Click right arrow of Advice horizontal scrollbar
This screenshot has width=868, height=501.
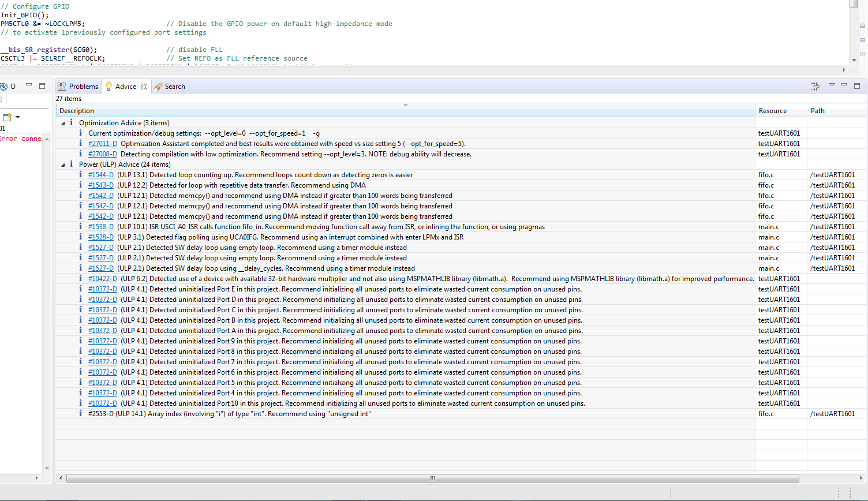point(862,478)
